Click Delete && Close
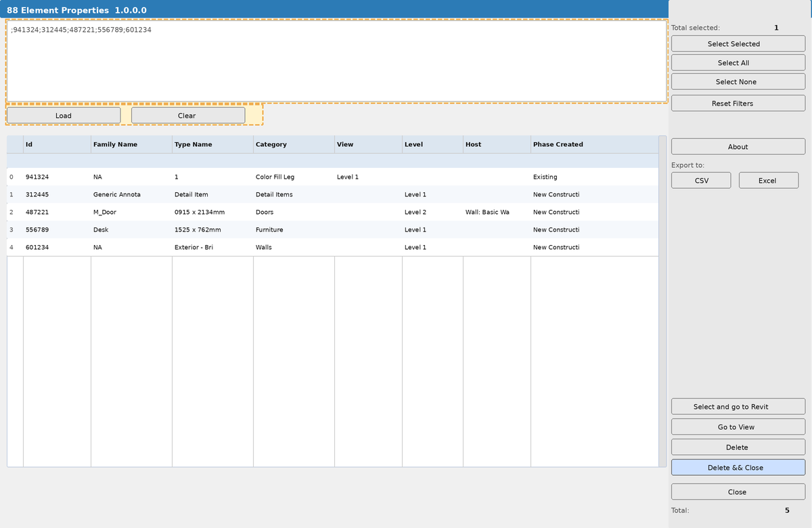Image resolution: width=812 pixels, height=528 pixels. (738, 467)
